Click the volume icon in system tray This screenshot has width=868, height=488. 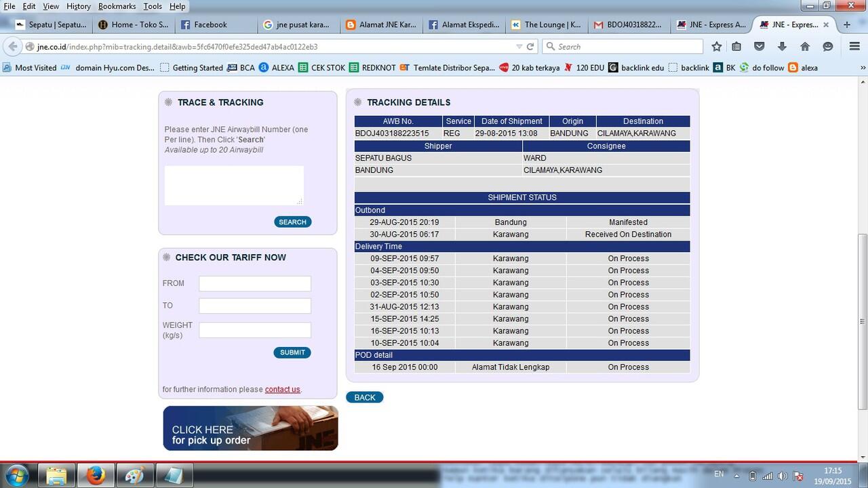[x=783, y=476]
